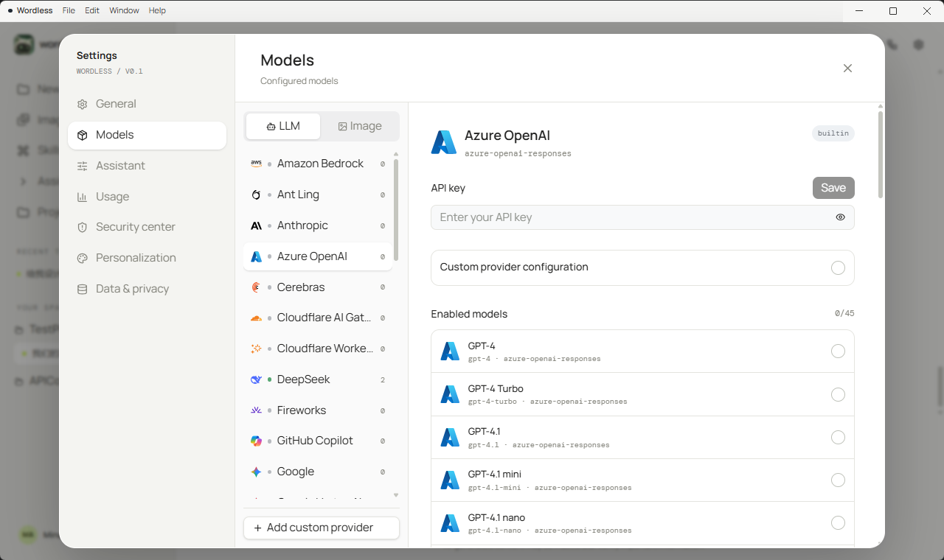Click the DeepSeek whale logo
The image size is (944, 560).
(x=256, y=379)
